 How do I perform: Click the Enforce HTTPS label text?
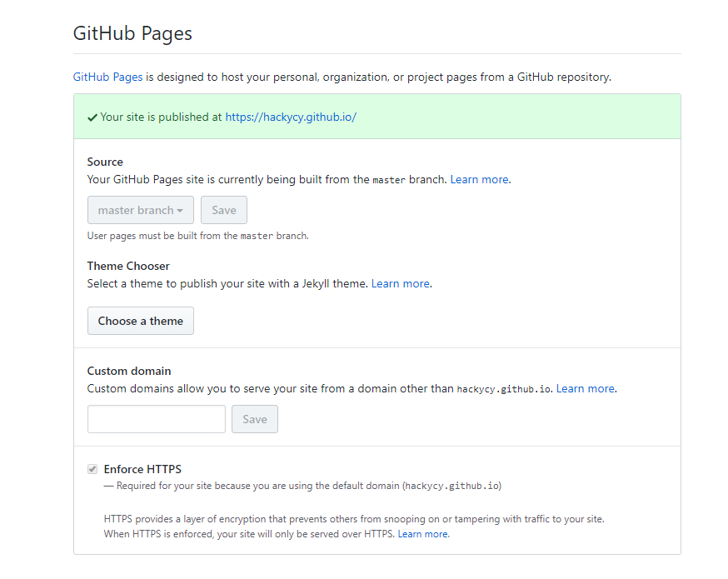pos(142,469)
